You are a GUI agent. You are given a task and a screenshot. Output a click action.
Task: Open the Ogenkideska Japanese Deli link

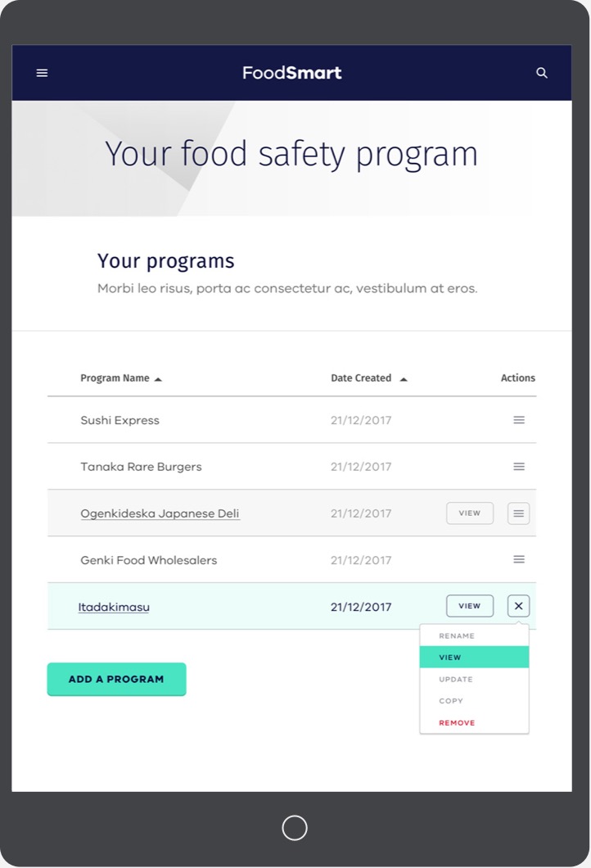tap(160, 513)
